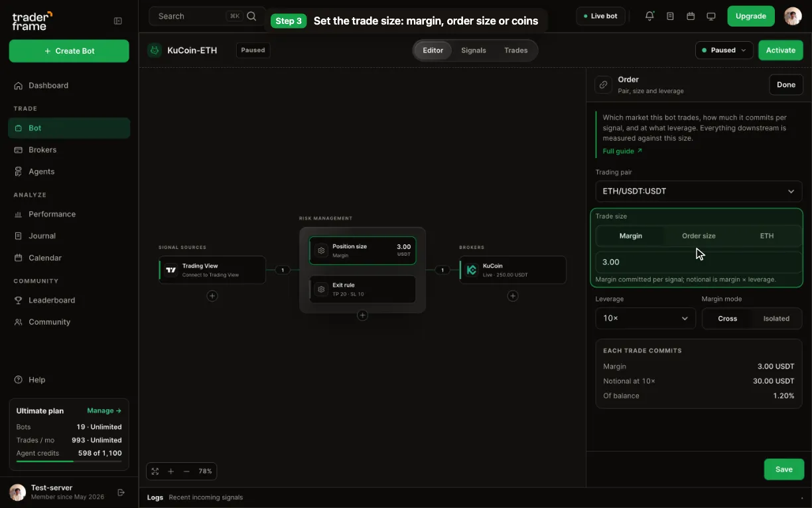
Task: Select Margin trade size mode
Action: tap(631, 236)
